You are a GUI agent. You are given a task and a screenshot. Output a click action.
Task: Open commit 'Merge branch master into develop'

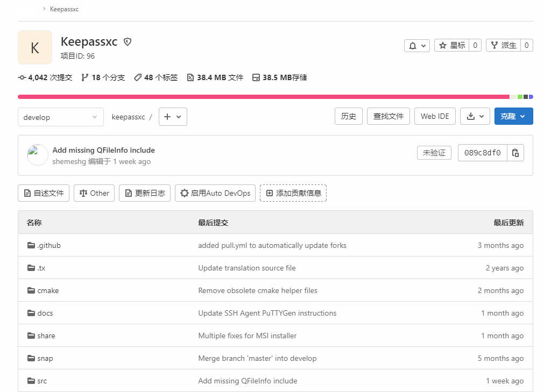[x=257, y=358]
